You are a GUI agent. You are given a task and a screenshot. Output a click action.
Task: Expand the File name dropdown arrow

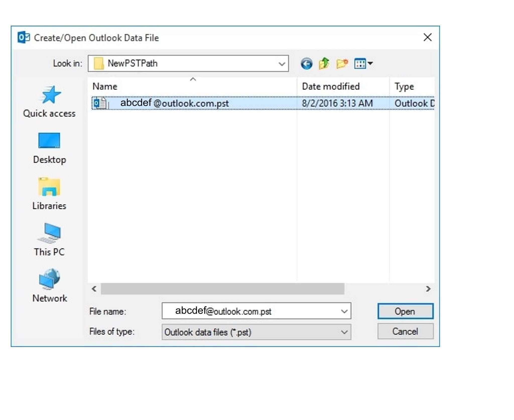[x=344, y=311]
